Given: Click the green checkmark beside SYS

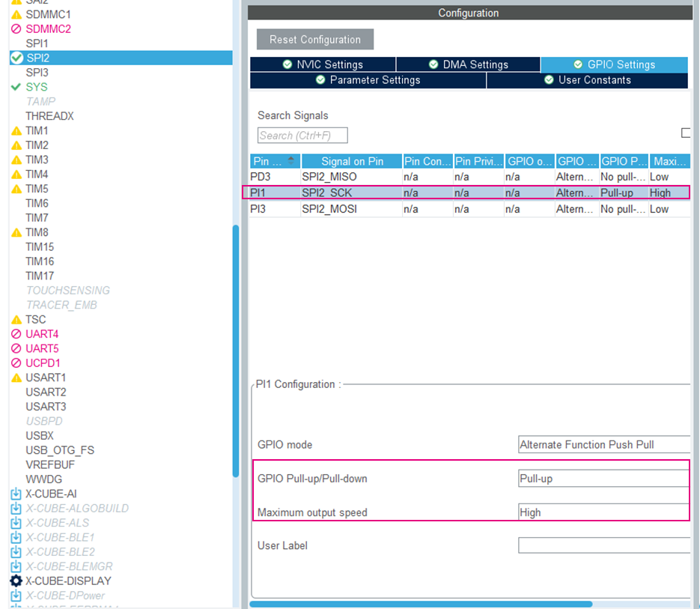Looking at the screenshot, I should click(x=16, y=87).
